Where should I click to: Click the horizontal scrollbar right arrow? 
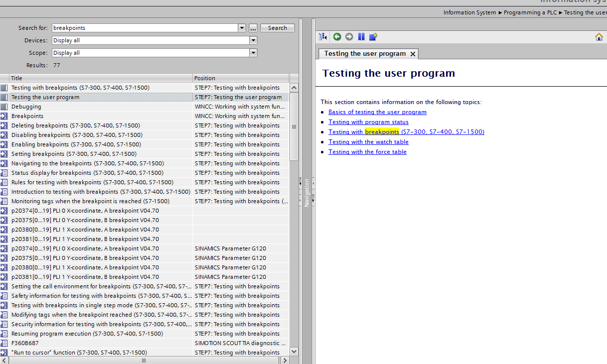click(285, 360)
